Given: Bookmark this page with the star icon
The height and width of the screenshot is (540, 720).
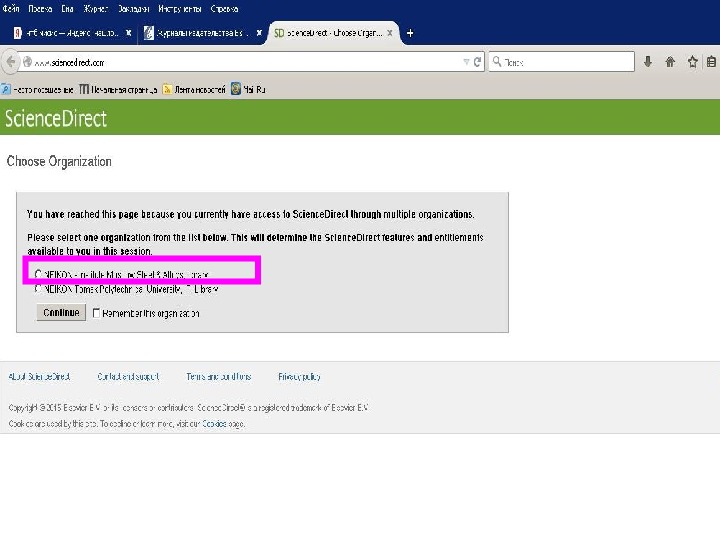Looking at the screenshot, I should point(692,62).
